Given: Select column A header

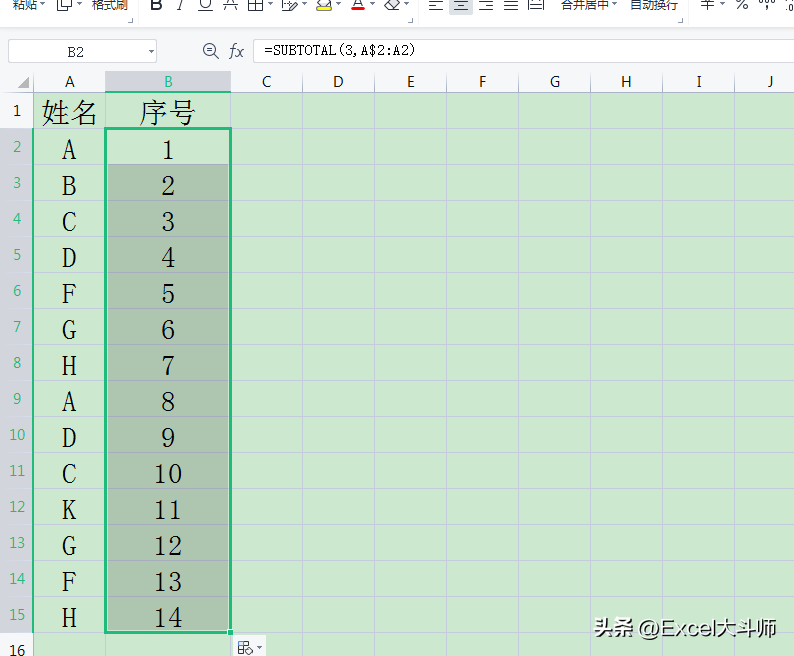Looking at the screenshot, I should 70,82.
